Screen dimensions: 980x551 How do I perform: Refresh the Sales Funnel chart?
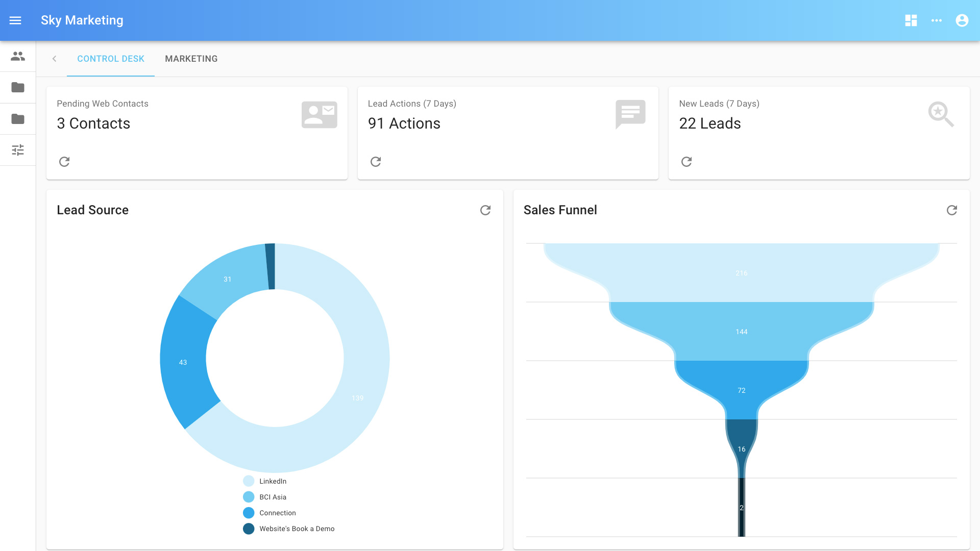pyautogui.click(x=951, y=210)
